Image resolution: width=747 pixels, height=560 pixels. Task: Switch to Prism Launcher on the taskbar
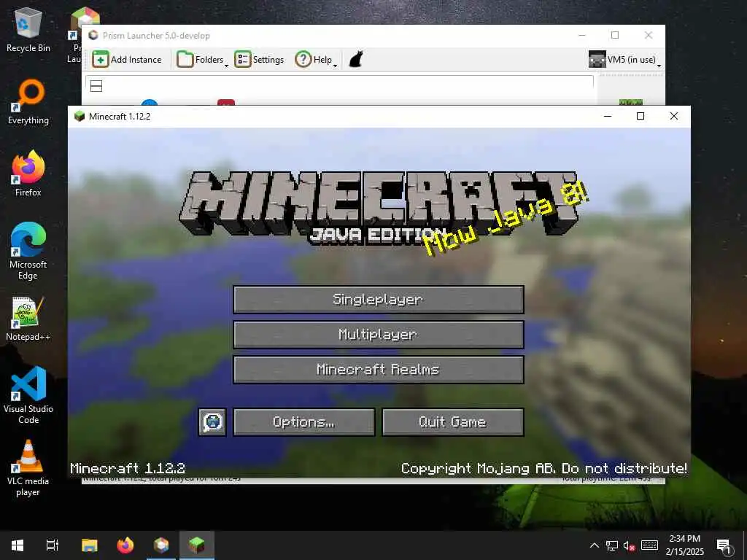point(161,545)
